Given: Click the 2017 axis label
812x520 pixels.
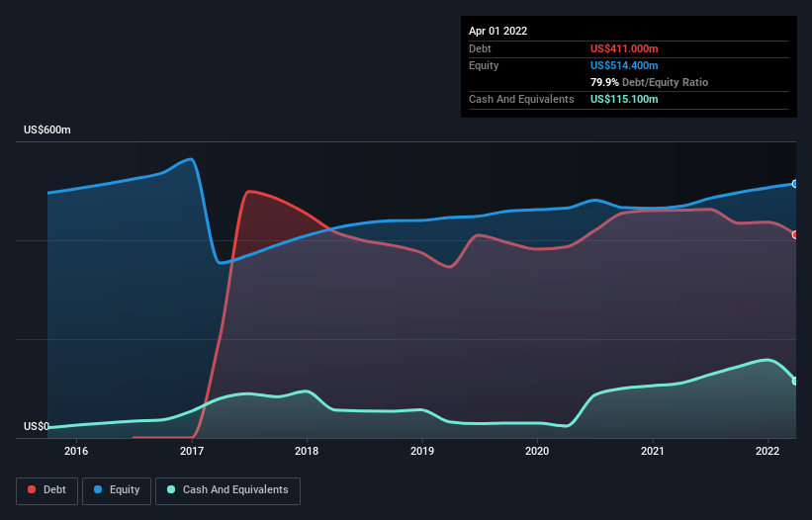Looking at the screenshot, I should [x=192, y=451].
